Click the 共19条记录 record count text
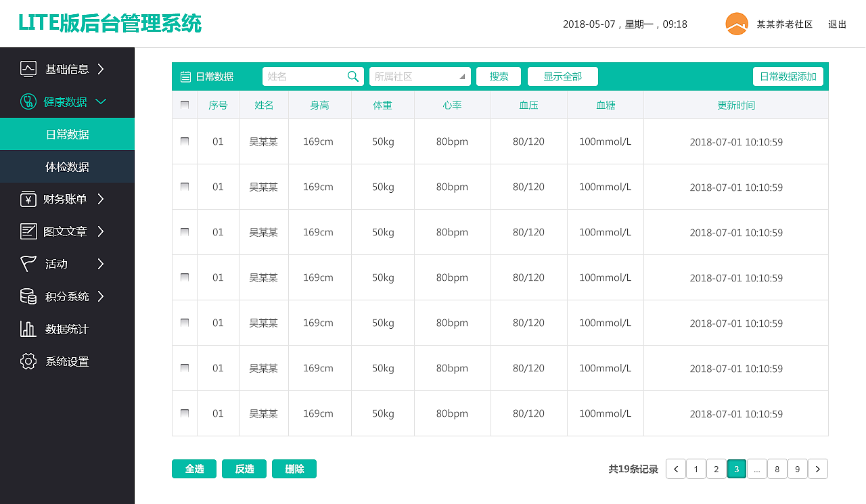 [x=633, y=469]
